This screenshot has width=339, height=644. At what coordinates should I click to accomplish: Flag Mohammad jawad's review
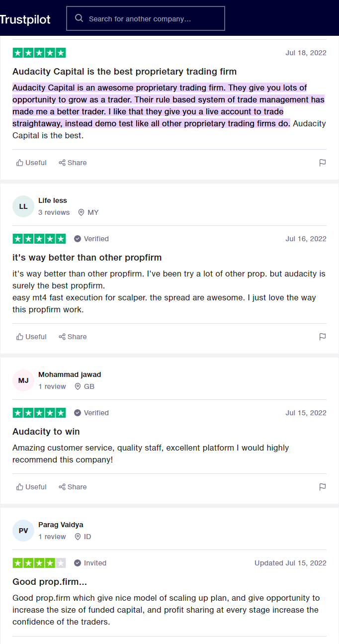click(x=323, y=487)
